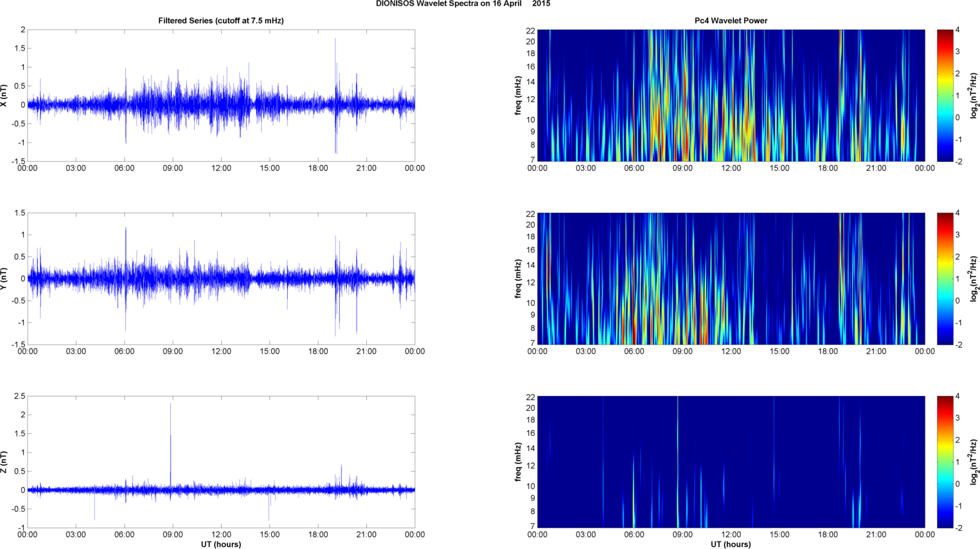Click 'freq (mHz)' label of the Z spectrogram
The image size is (980, 549).
518,462
